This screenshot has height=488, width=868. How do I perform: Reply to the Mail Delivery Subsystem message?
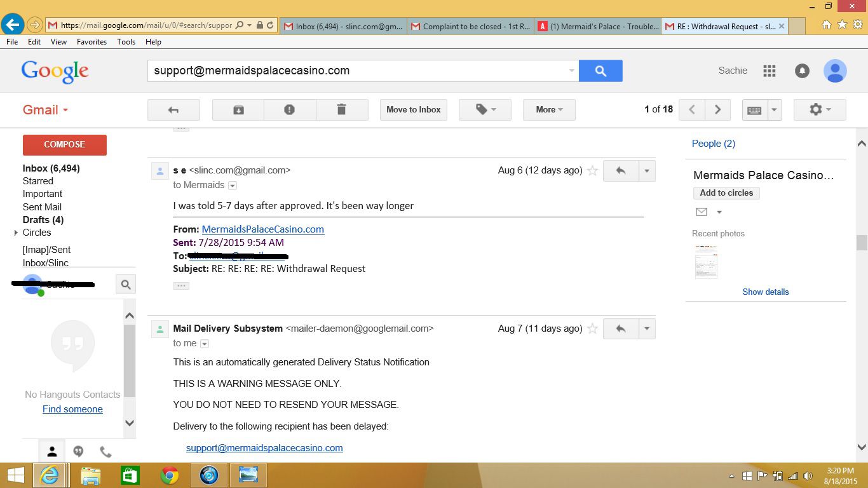621,329
